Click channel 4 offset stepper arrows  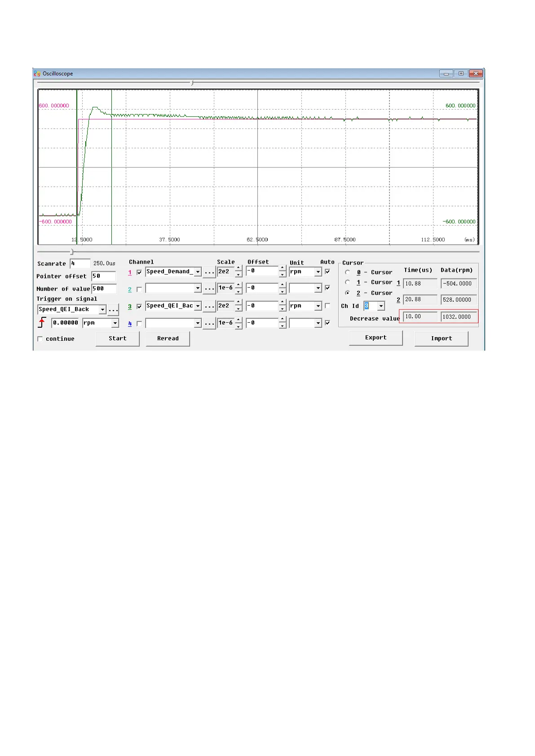pos(282,323)
